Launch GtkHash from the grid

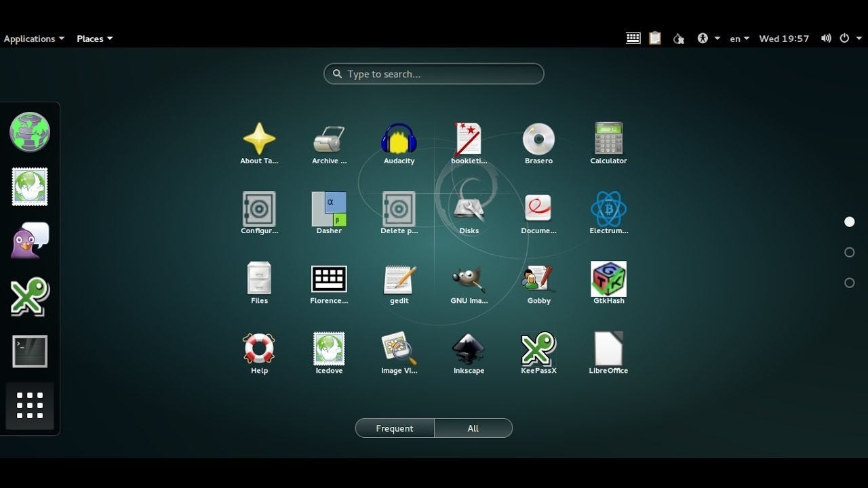click(x=608, y=283)
